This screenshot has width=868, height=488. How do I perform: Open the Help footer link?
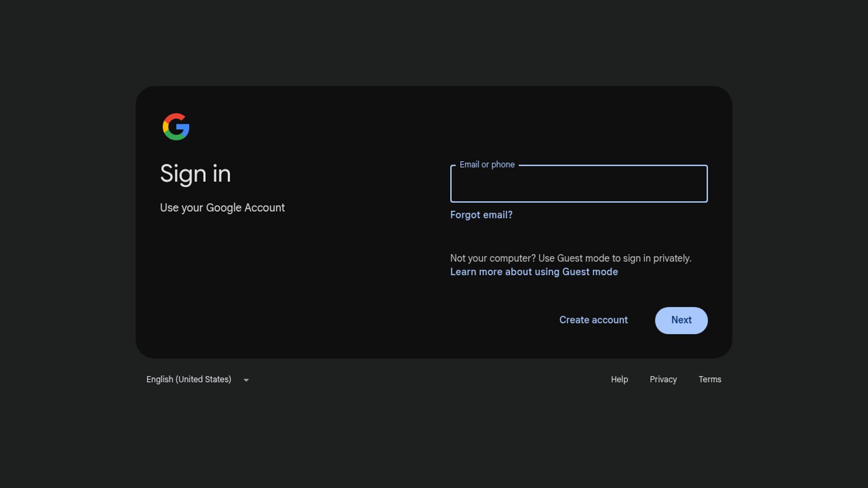click(619, 380)
